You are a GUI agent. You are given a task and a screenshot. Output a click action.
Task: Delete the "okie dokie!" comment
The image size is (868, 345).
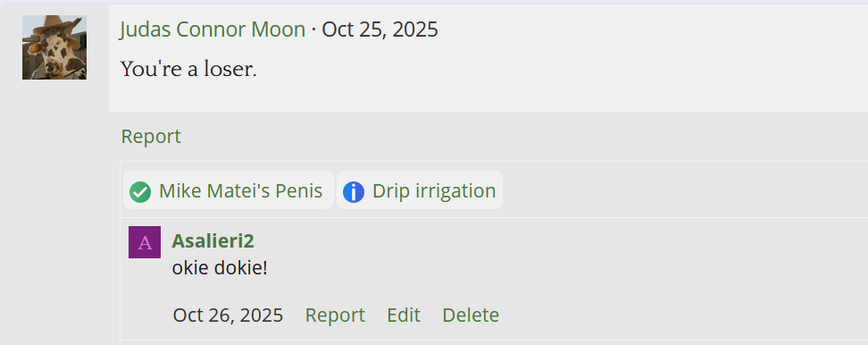pos(471,316)
